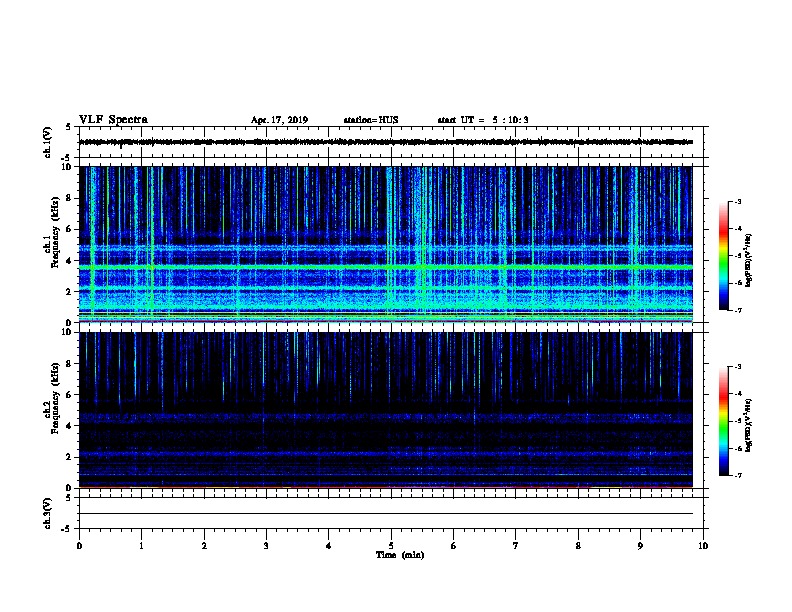Click the "7" tick on the time axis
Screen dimensions: 792x612
click(516, 546)
